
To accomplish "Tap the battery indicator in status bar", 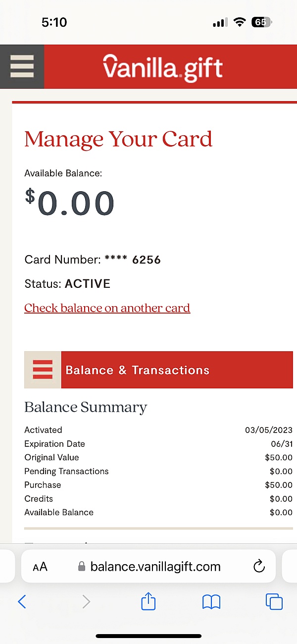I will [x=261, y=22].
